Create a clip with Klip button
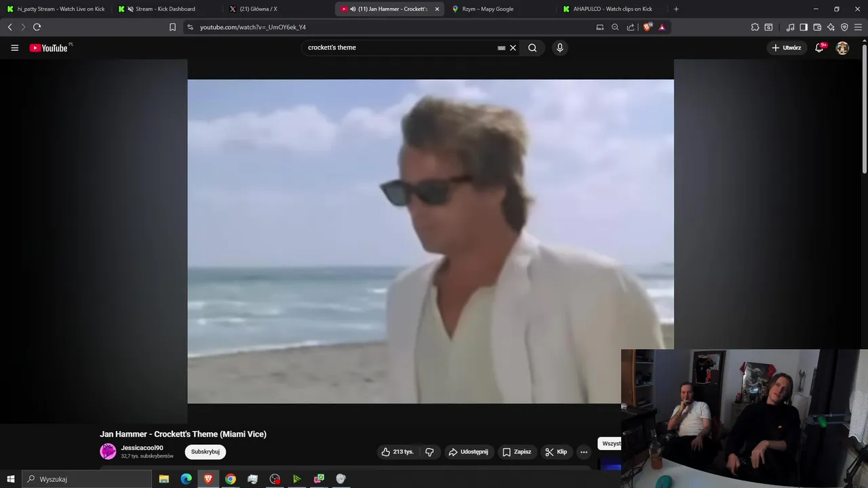Viewport: 868px width, 488px height. pos(557,451)
